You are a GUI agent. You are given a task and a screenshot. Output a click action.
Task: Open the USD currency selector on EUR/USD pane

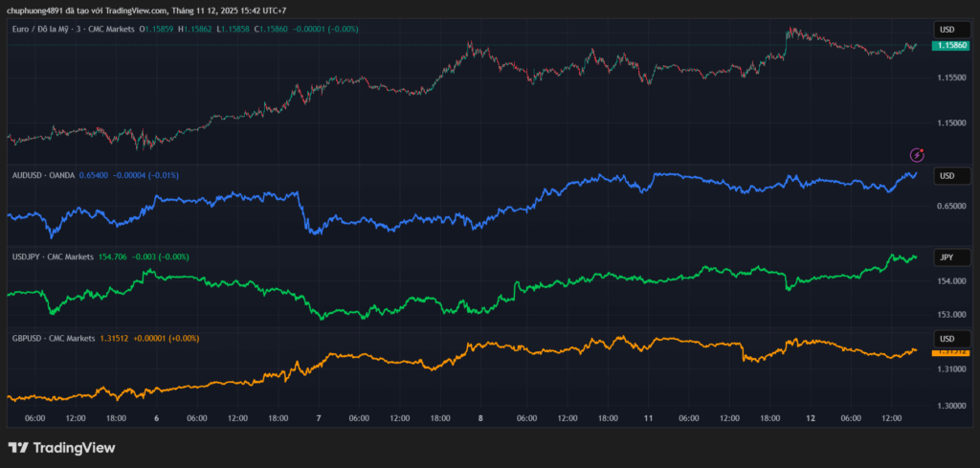pos(947,30)
